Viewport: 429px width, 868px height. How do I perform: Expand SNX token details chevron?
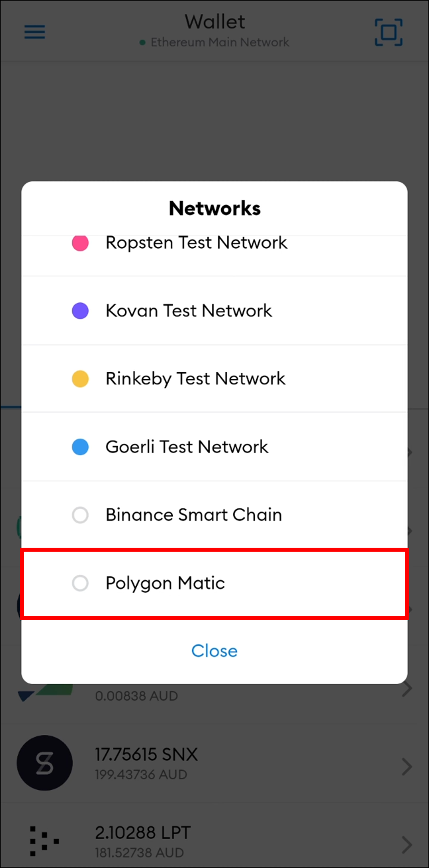(x=408, y=767)
